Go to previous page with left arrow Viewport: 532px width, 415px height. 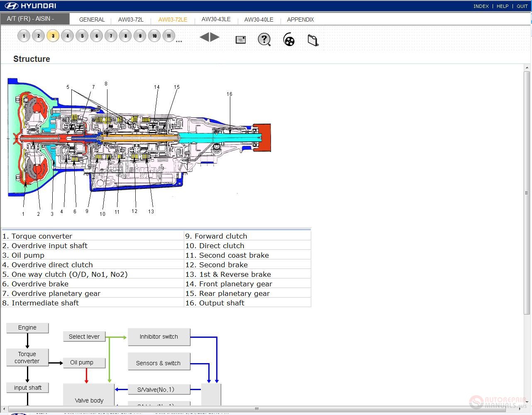204,37
